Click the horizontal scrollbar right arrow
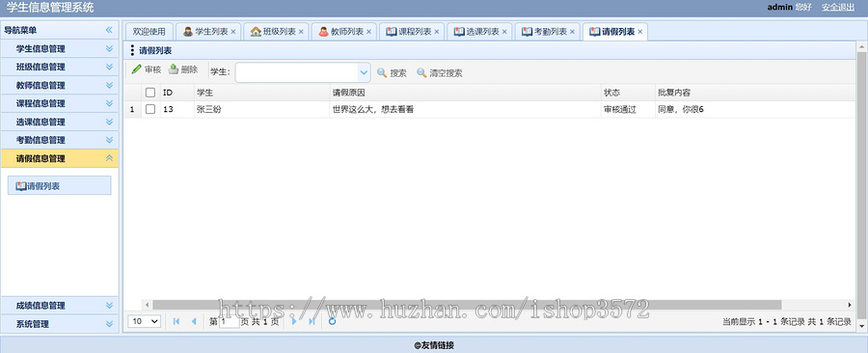This screenshot has height=353, width=868. tap(850, 305)
